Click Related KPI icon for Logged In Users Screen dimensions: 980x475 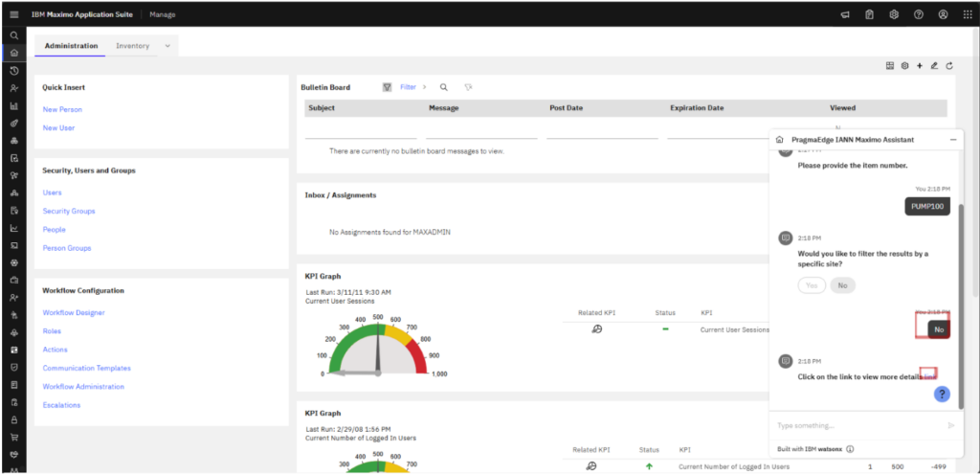pyautogui.click(x=591, y=465)
